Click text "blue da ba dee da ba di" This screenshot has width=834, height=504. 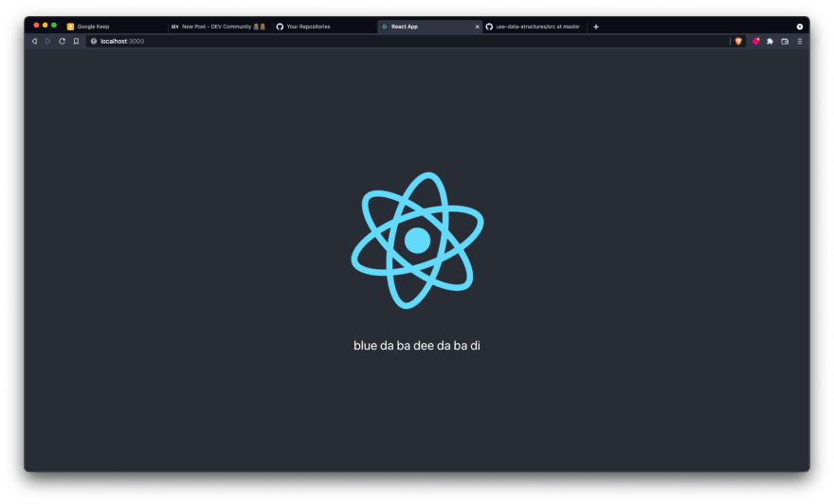[x=417, y=346]
